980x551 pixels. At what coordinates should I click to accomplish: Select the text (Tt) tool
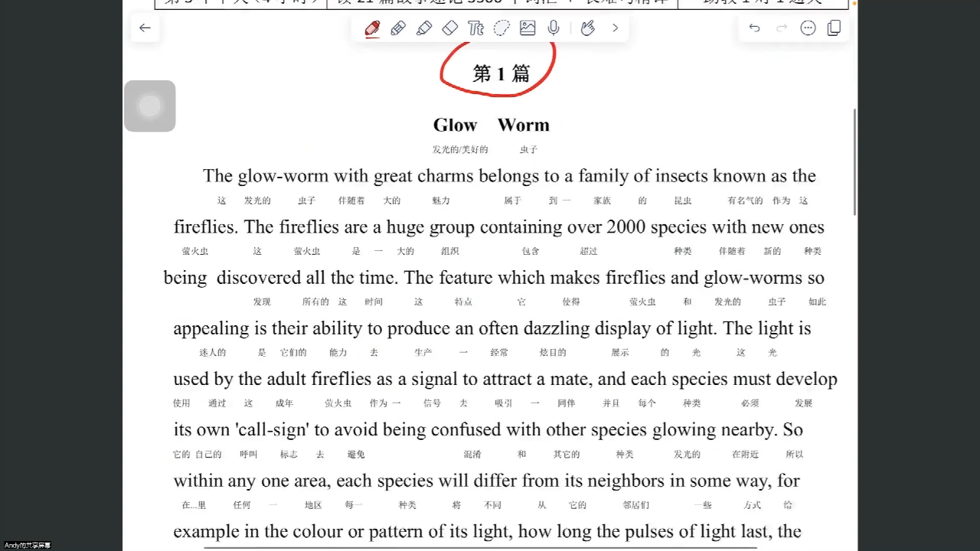point(475,28)
